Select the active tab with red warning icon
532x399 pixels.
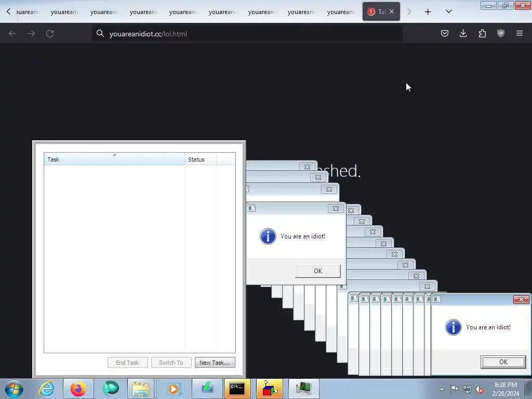point(381,11)
